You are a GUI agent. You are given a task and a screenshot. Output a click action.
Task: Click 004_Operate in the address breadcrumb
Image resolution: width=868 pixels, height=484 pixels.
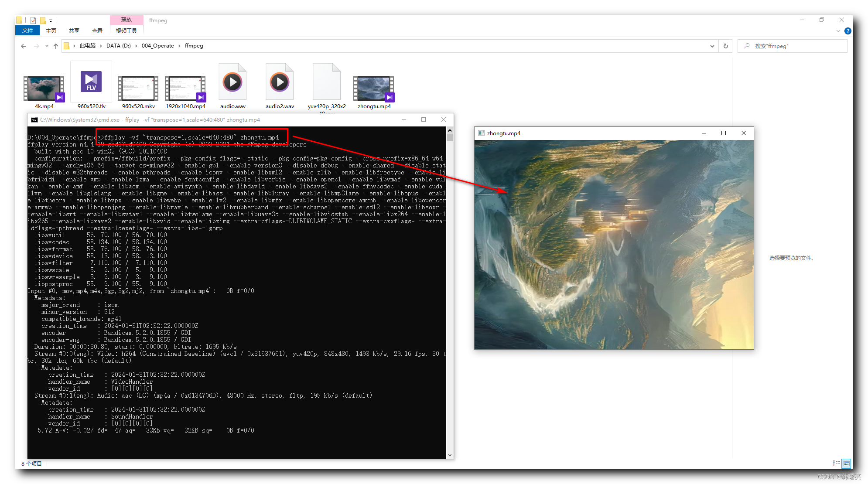[158, 46]
